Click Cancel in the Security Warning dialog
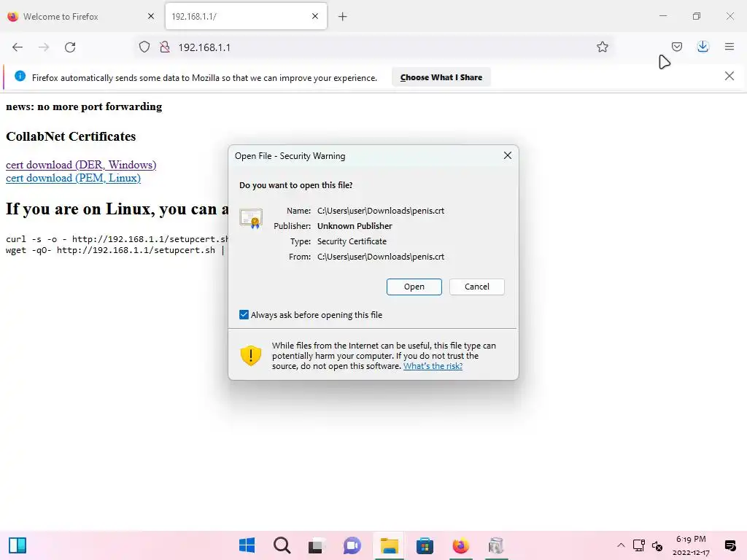This screenshot has width=747, height=560. [x=477, y=287]
